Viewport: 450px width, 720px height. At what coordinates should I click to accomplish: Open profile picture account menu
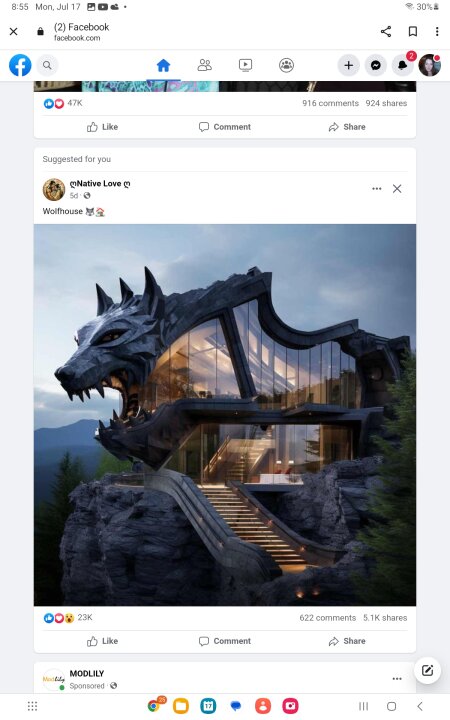[430, 65]
